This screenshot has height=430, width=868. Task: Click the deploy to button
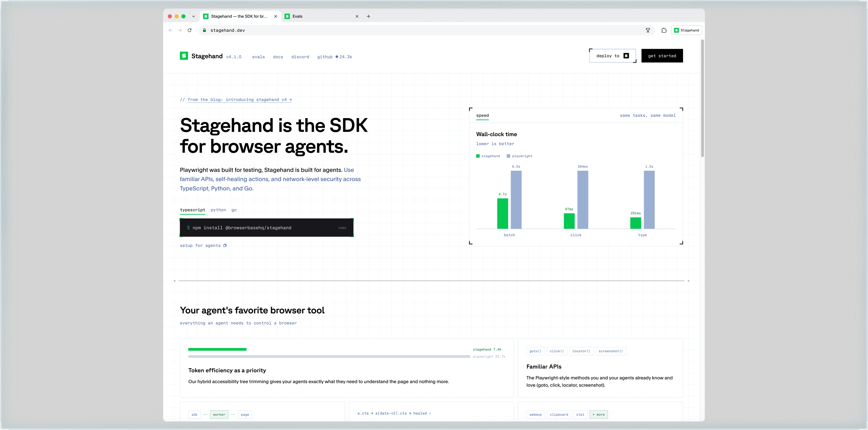pyautogui.click(x=613, y=56)
